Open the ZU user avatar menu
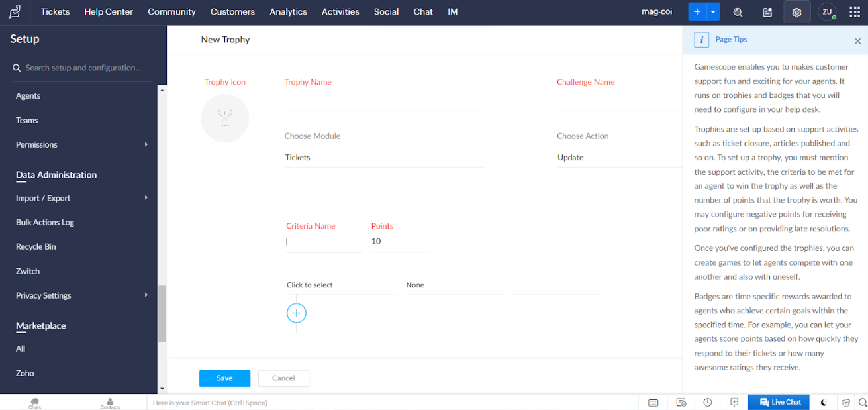Image resolution: width=868 pixels, height=410 pixels. pos(827,12)
